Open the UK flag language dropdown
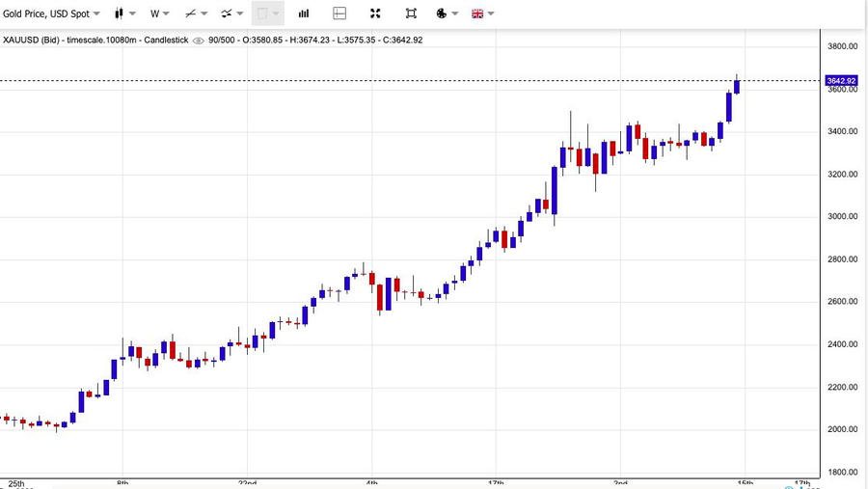Viewport: 868px width, 489px height. coord(482,14)
